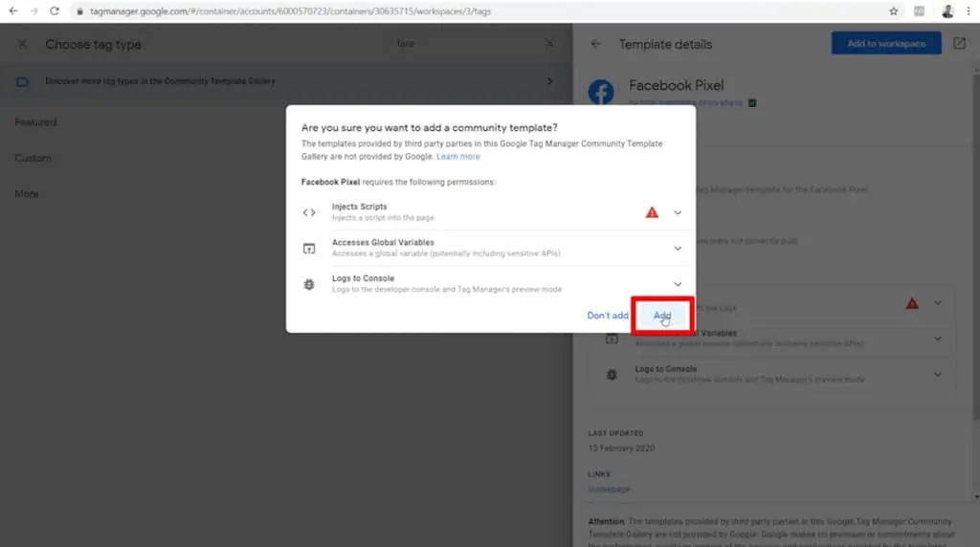Click background panel Logs to Console bug icon

(612, 375)
